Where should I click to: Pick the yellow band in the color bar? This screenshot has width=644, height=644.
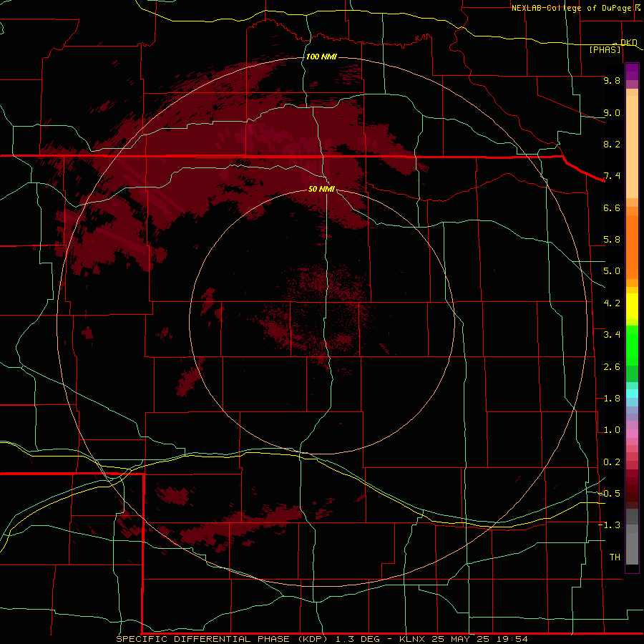tap(632, 306)
